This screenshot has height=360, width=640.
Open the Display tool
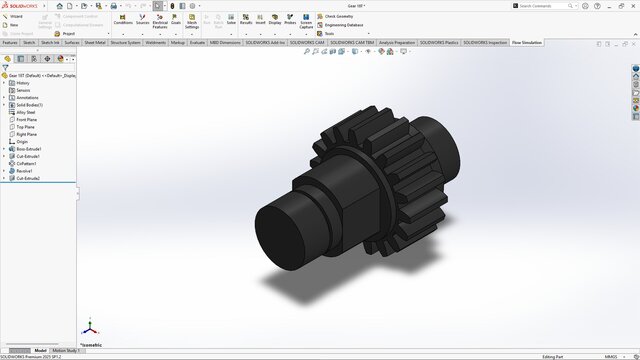tap(275, 20)
